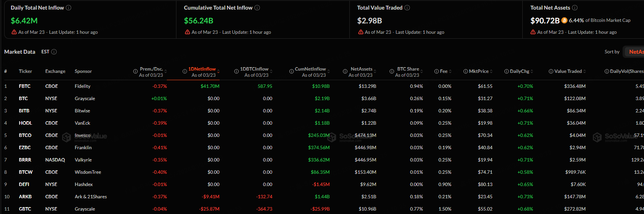Click info icon in BTC Share column header
644x214 pixels.
pos(392,71)
